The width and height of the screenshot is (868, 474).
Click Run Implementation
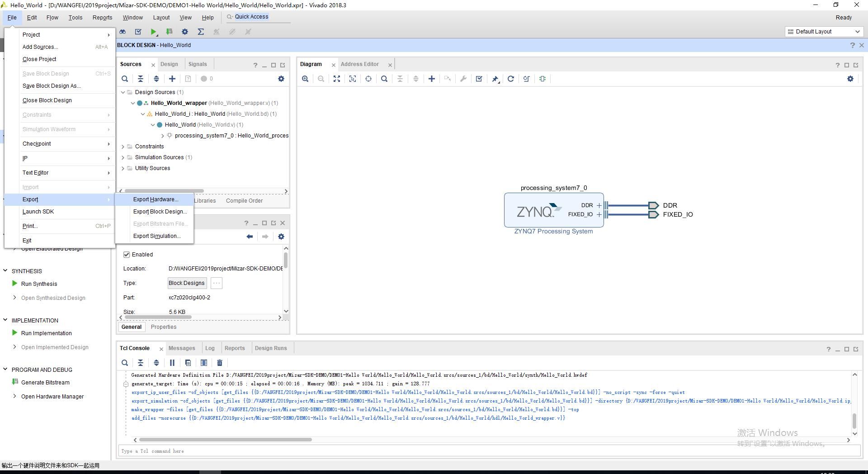(46, 333)
